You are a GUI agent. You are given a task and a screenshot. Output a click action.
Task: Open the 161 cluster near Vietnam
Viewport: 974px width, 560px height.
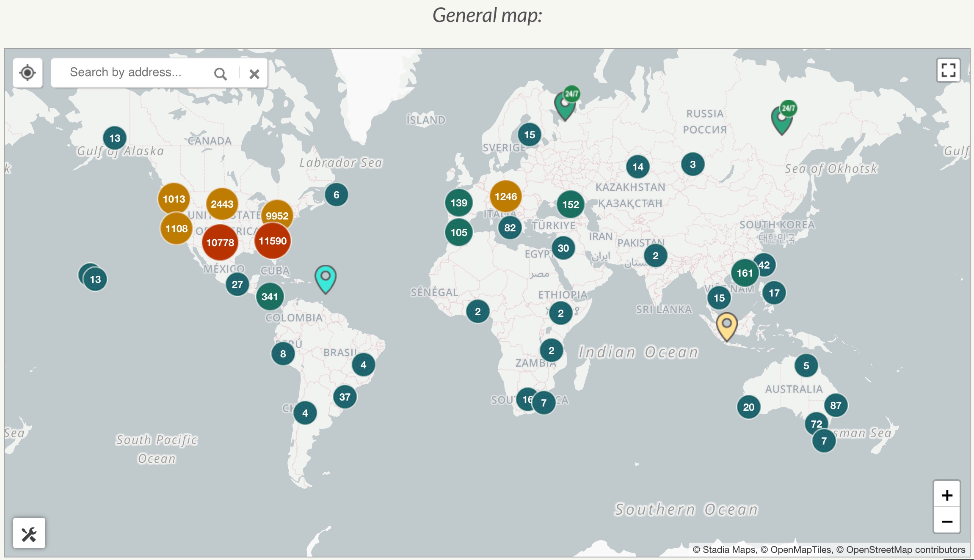[745, 273]
